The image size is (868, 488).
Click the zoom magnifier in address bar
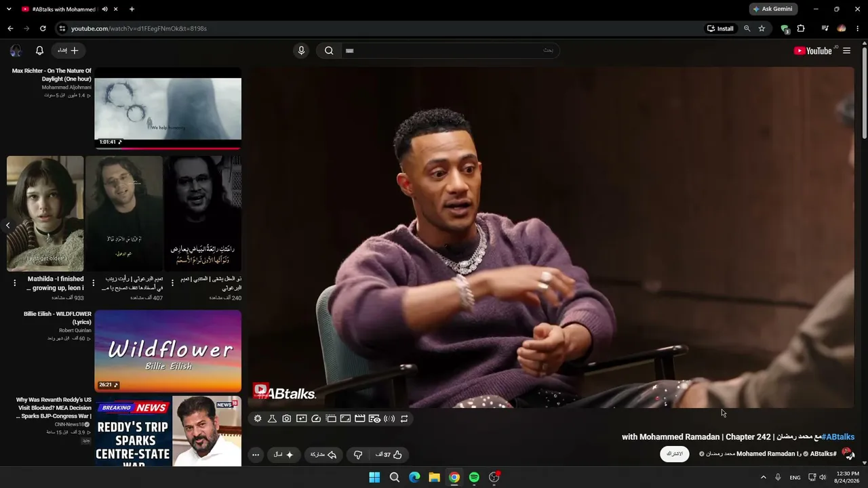click(747, 28)
